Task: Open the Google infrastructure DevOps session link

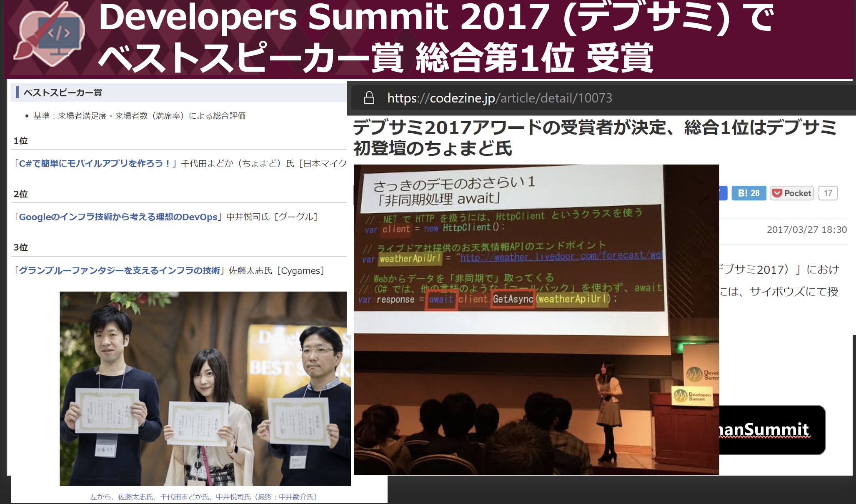Action: pos(118,217)
